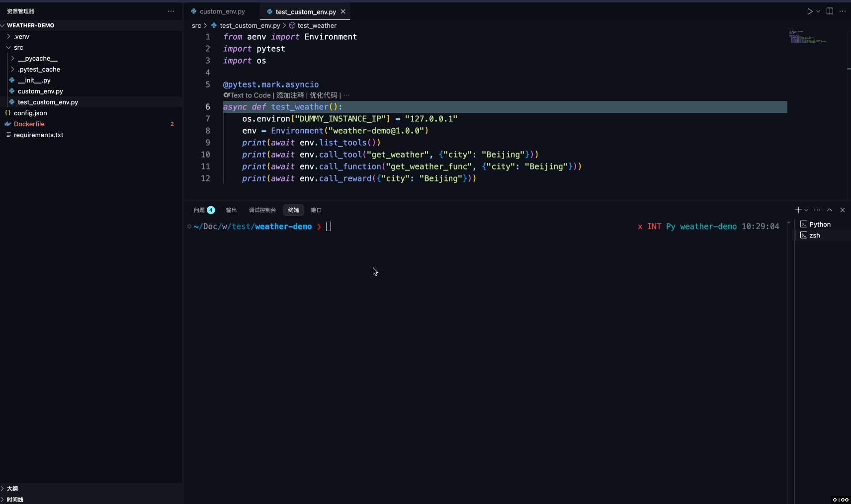The height and width of the screenshot is (504, 851).
Task: Open Explorer view more actions ellipsis
Action: coord(171,11)
